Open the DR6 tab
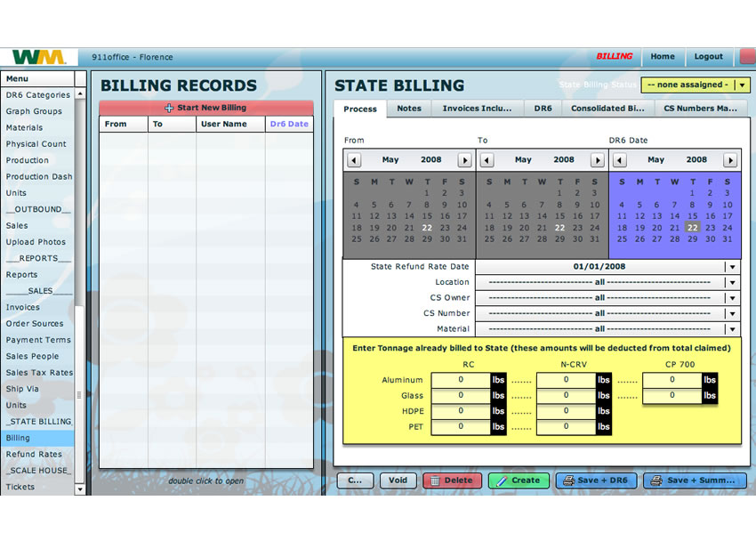 [543, 109]
